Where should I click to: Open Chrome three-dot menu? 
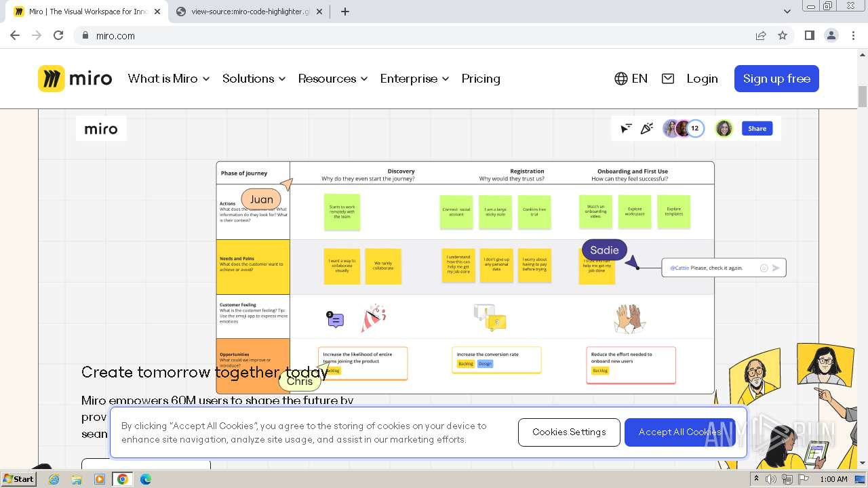[853, 35]
